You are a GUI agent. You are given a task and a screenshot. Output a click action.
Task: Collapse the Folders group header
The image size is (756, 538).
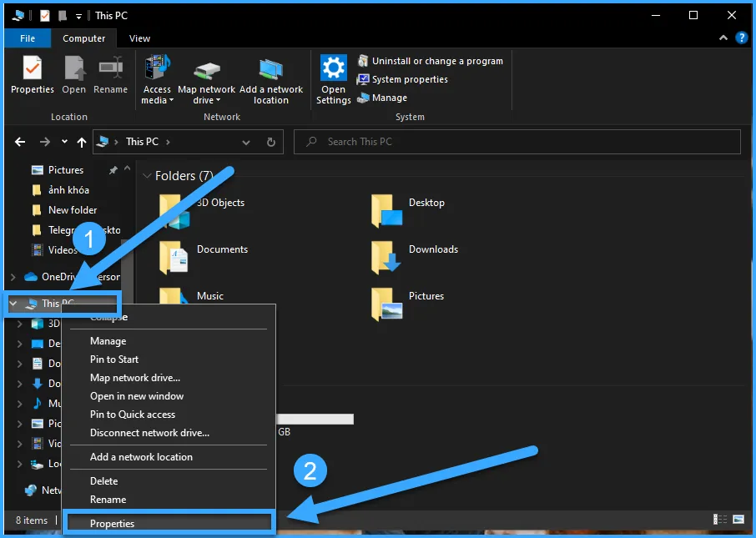point(146,176)
